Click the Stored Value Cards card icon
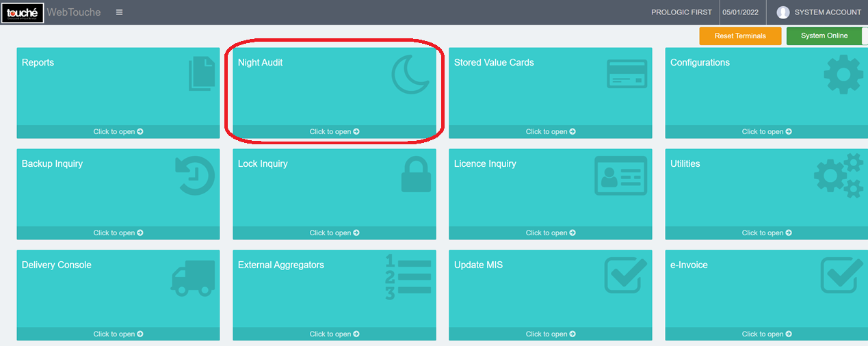 click(627, 74)
